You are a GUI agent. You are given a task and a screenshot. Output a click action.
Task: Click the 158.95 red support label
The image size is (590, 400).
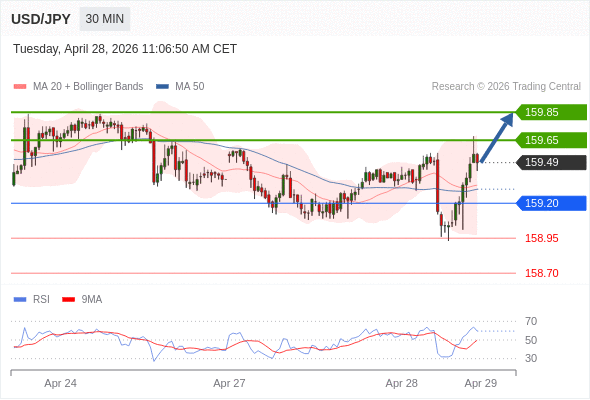click(x=541, y=238)
